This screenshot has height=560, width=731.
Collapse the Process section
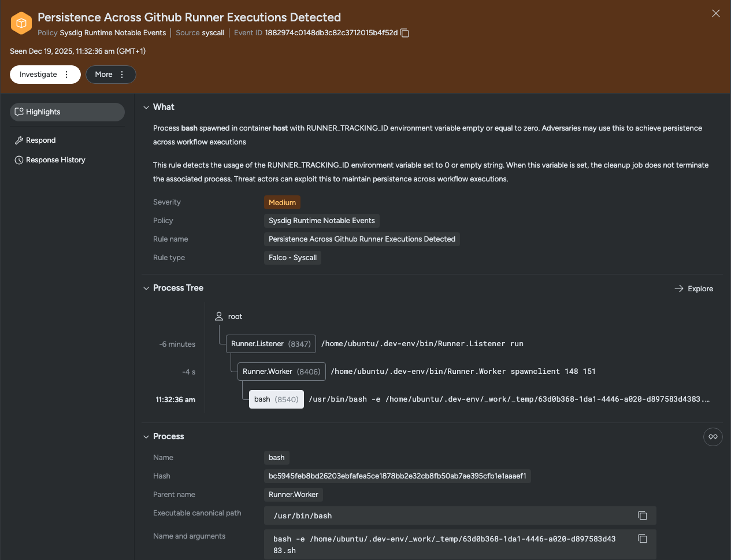click(x=146, y=436)
